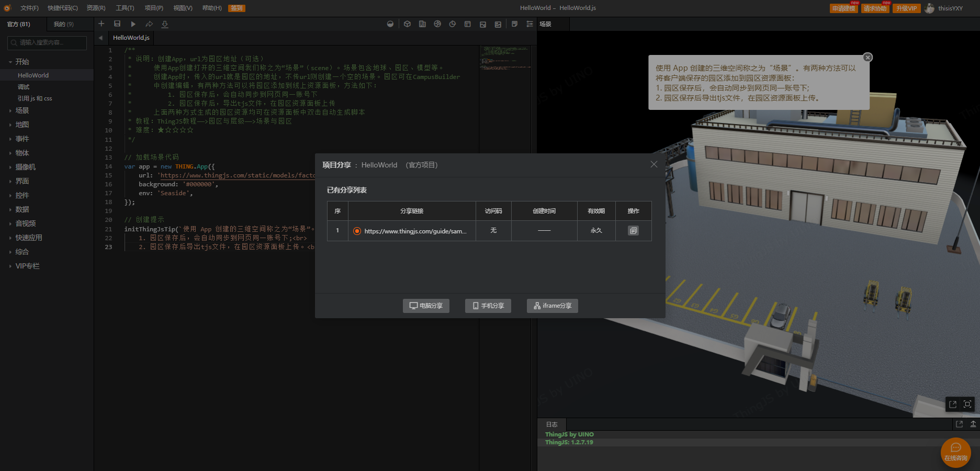Click the 申请建模 button
This screenshot has width=980, height=471.
click(844, 8)
